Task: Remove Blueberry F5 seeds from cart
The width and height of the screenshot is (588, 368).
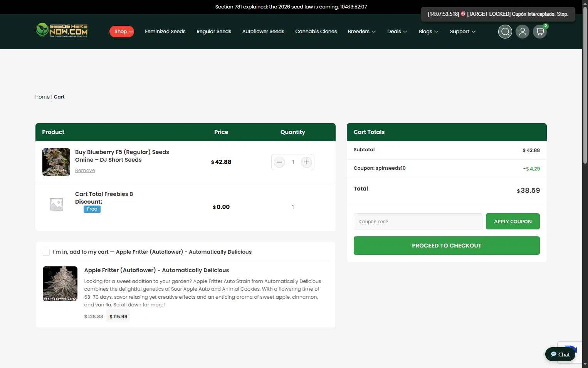Action: pos(85,171)
